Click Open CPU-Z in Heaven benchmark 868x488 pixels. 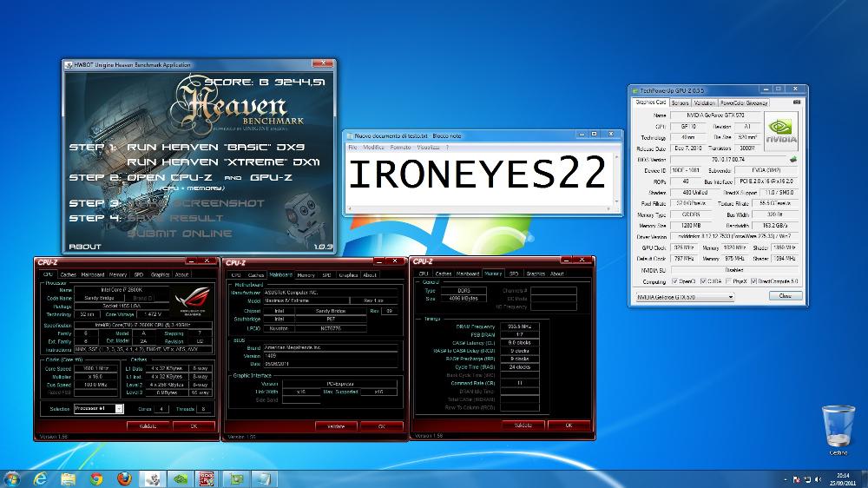[x=169, y=178]
